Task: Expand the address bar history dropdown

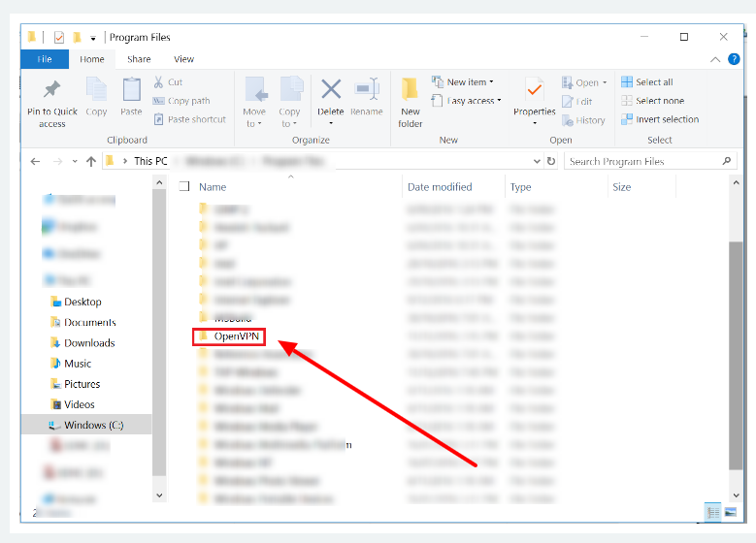Action: (537, 161)
